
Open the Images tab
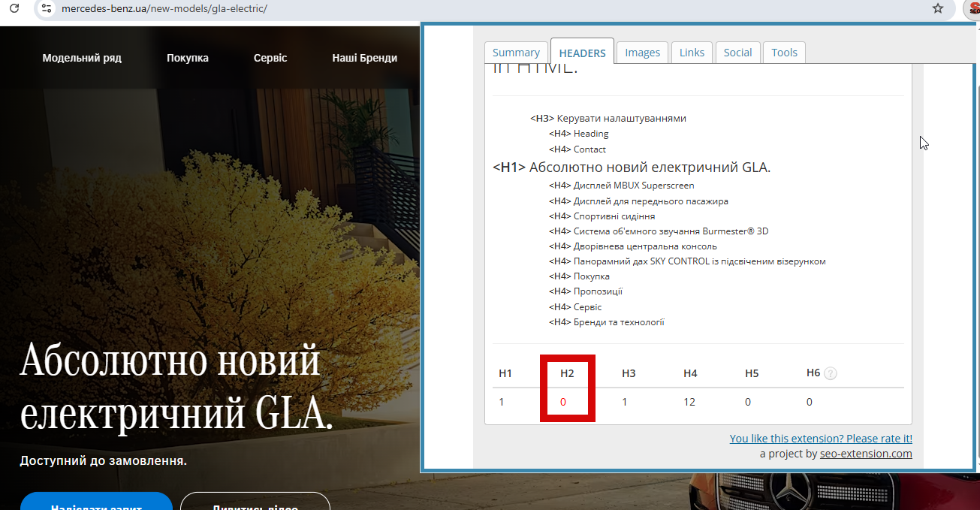point(642,53)
